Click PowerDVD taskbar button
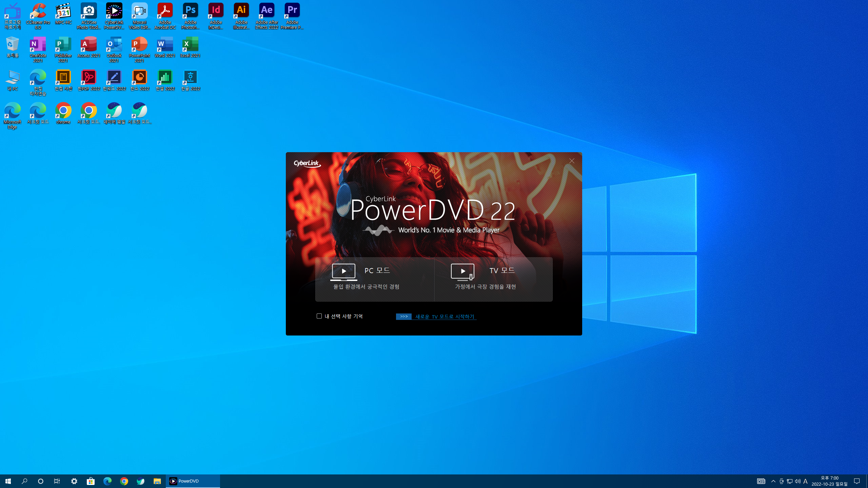 point(193,481)
